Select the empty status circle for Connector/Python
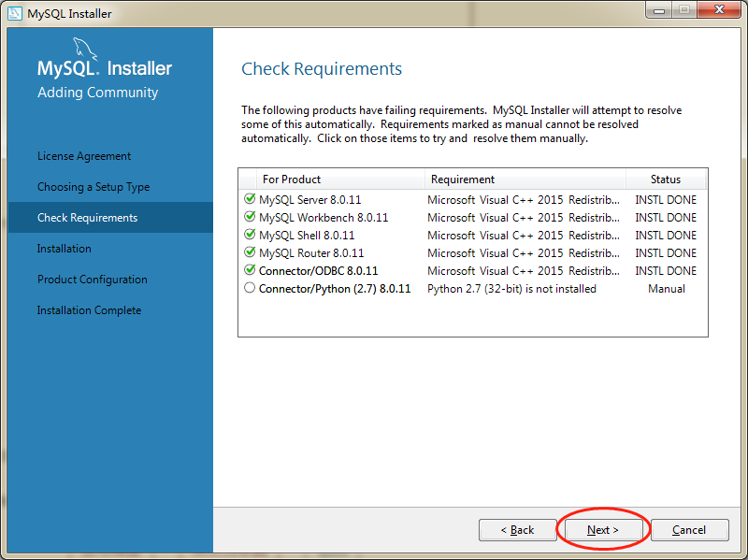748x560 pixels. pos(249,288)
